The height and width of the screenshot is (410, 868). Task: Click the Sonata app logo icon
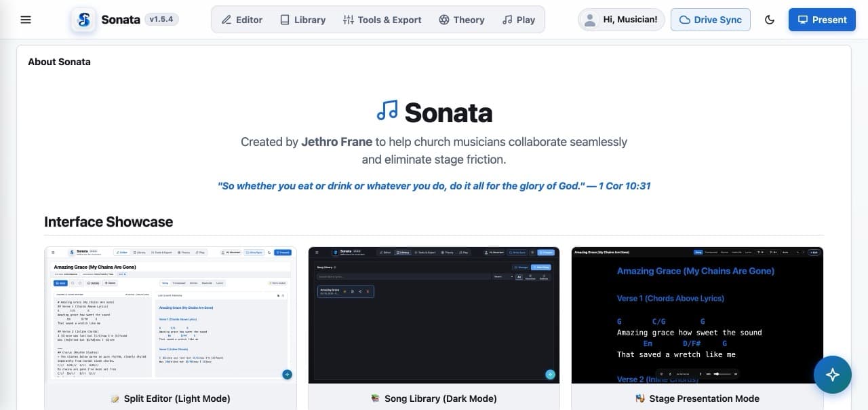tap(84, 20)
